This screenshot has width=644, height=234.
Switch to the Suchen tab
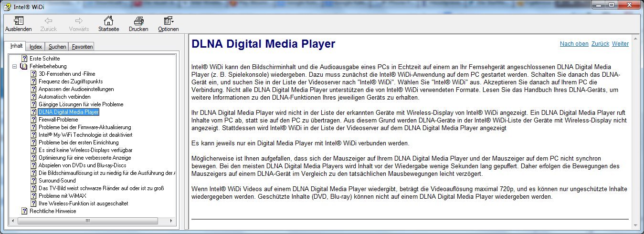(x=57, y=47)
